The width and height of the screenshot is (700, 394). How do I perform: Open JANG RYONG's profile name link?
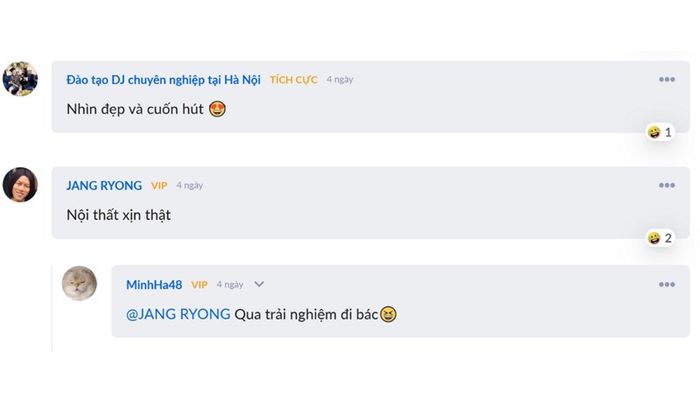point(104,186)
